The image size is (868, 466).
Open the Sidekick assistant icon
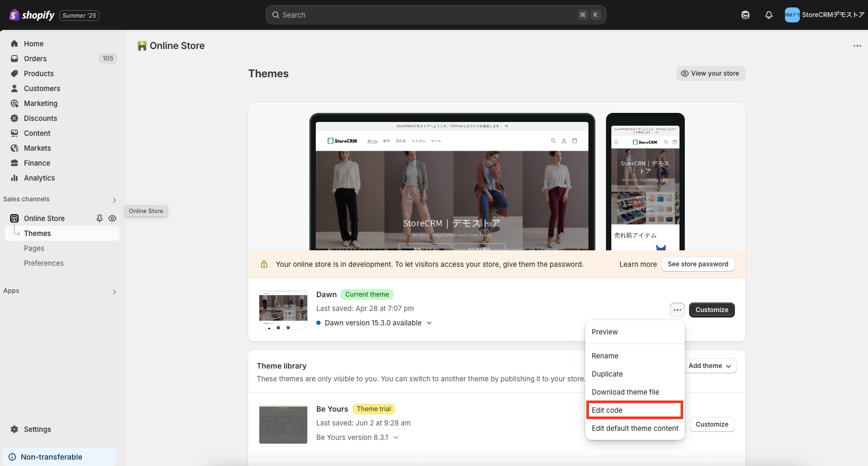coord(746,15)
